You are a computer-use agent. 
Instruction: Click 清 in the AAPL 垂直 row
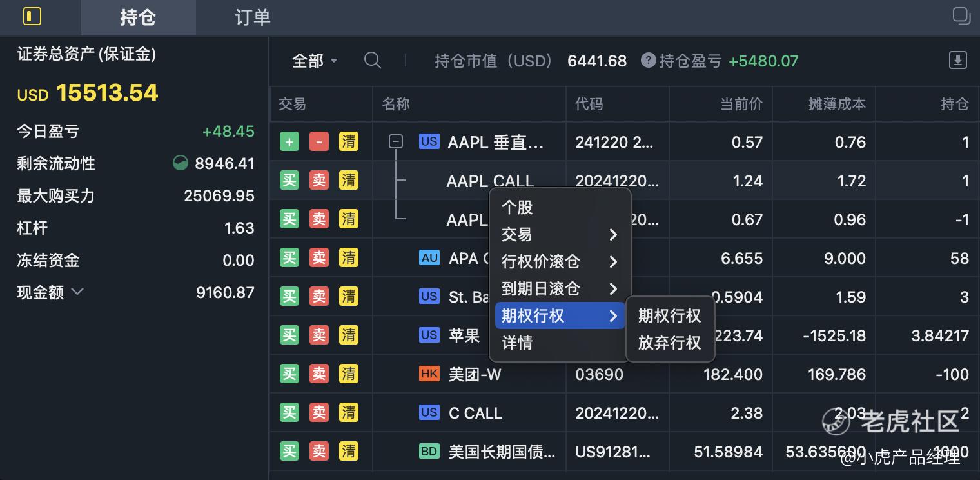tap(349, 142)
